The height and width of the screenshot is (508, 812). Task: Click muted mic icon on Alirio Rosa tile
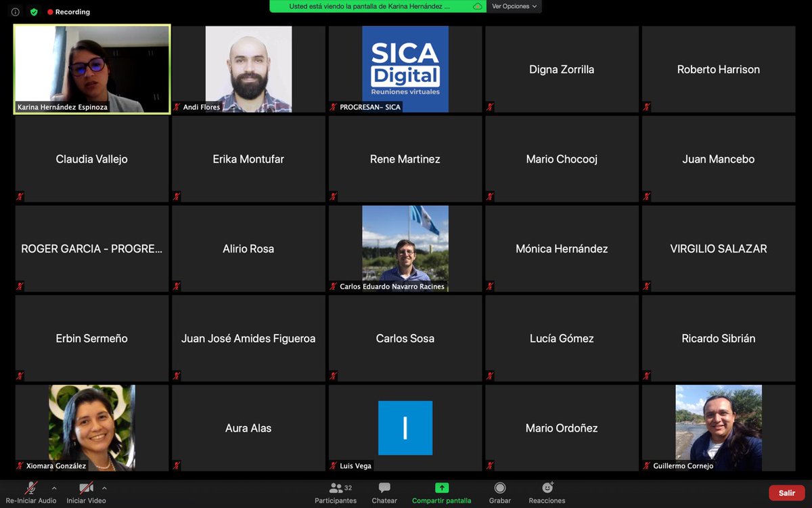coord(177,287)
